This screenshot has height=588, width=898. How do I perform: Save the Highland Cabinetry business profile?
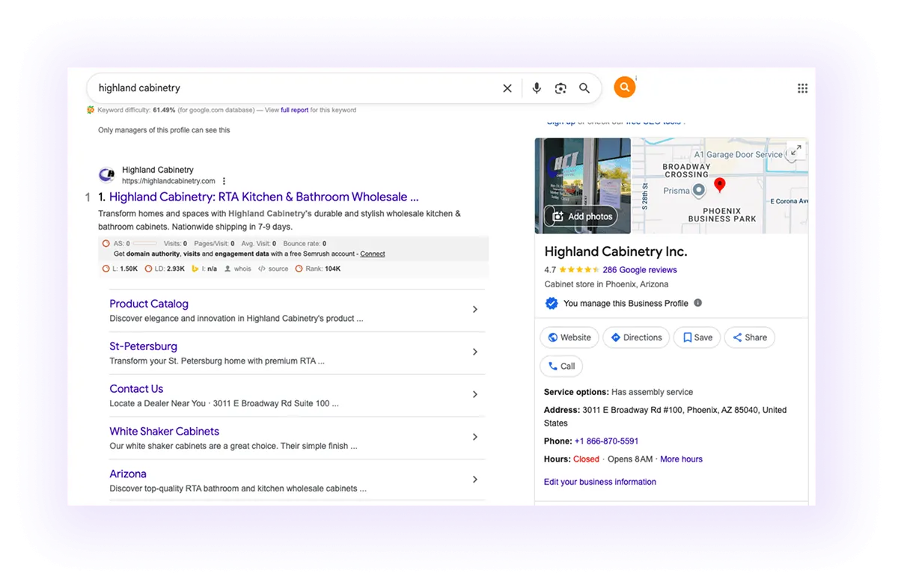(696, 337)
